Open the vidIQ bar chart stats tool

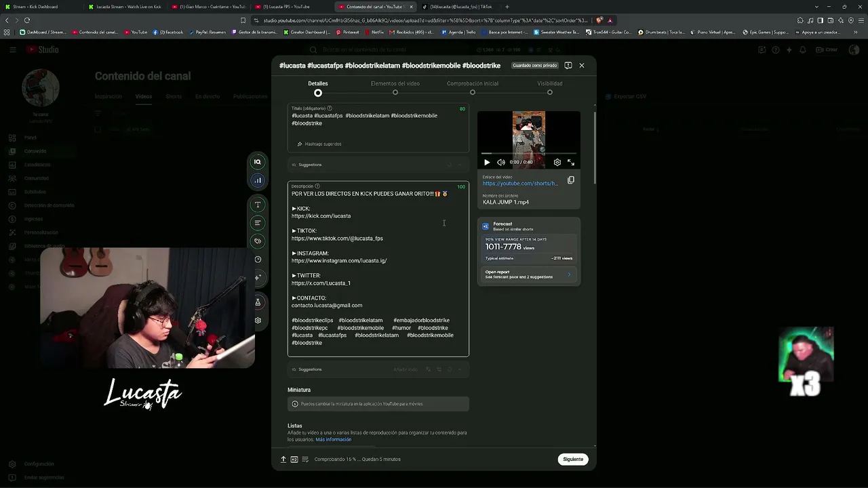(x=258, y=180)
